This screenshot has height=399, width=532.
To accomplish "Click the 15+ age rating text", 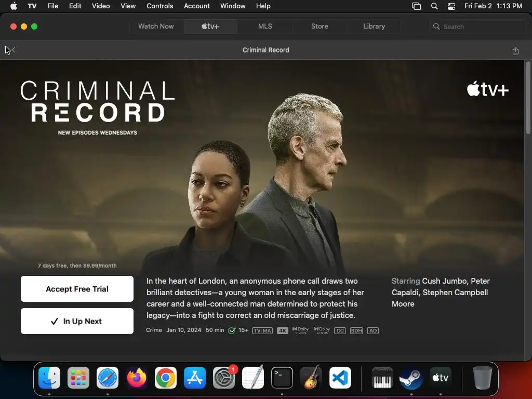I will tap(243, 330).
